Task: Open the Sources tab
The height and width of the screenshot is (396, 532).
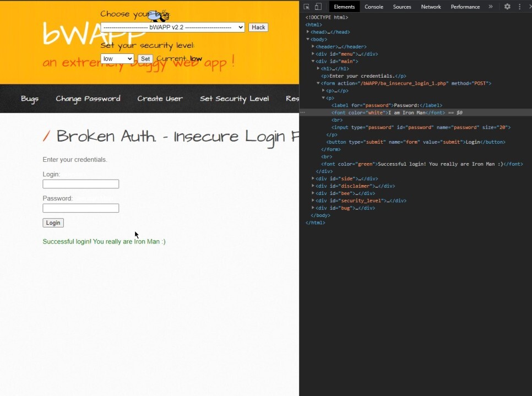Action: point(401,7)
